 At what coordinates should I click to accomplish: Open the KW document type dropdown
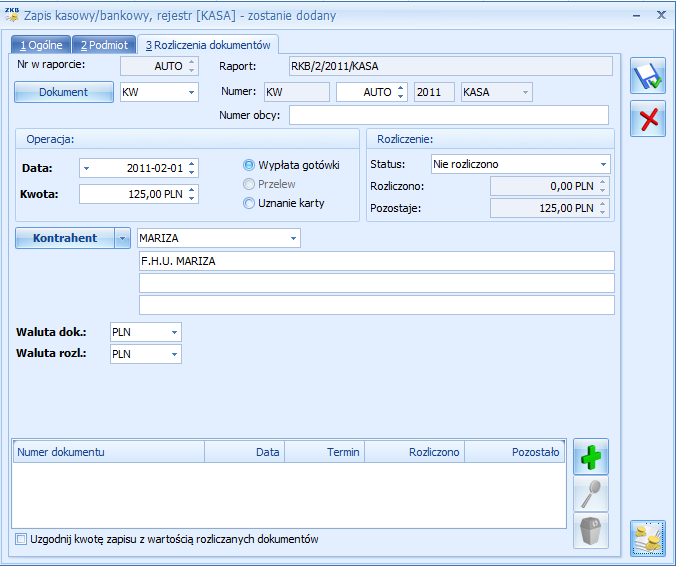click(191, 92)
